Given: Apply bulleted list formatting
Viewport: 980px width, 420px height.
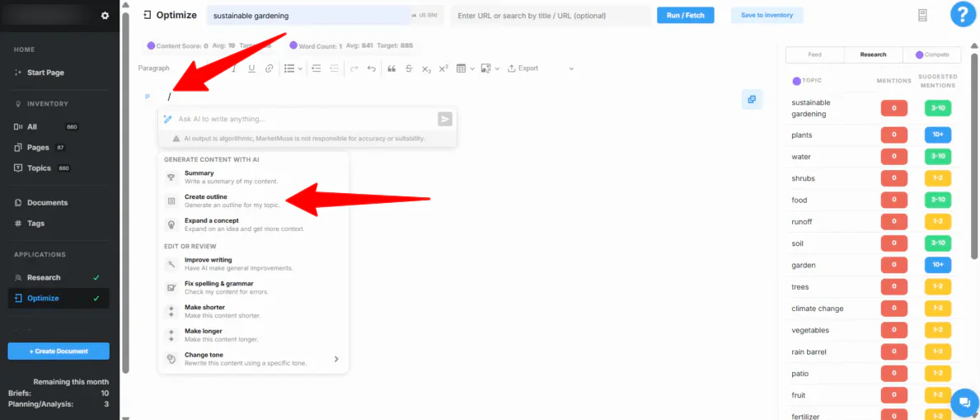Looking at the screenshot, I should (x=288, y=68).
